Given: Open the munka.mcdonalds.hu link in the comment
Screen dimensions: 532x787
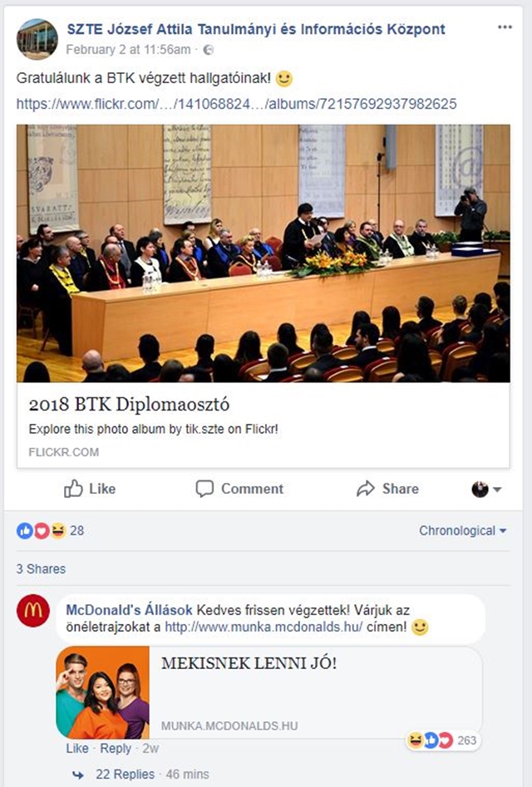Looking at the screenshot, I should (264, 627).
